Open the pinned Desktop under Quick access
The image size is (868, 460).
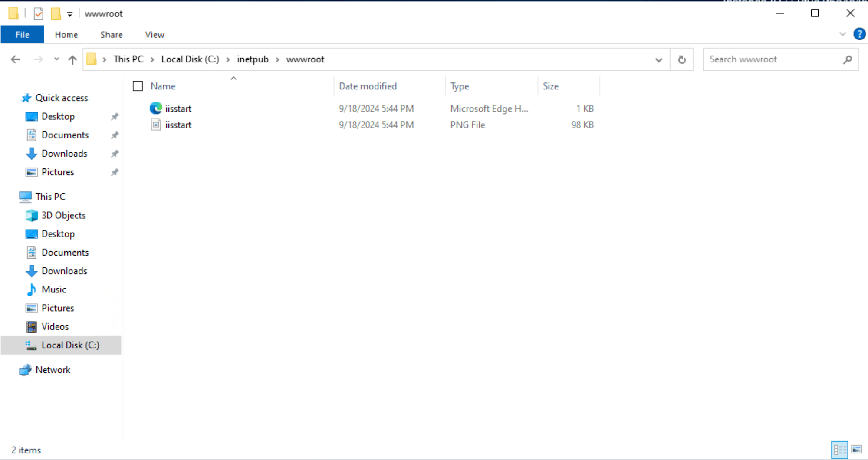coord(58,116)
